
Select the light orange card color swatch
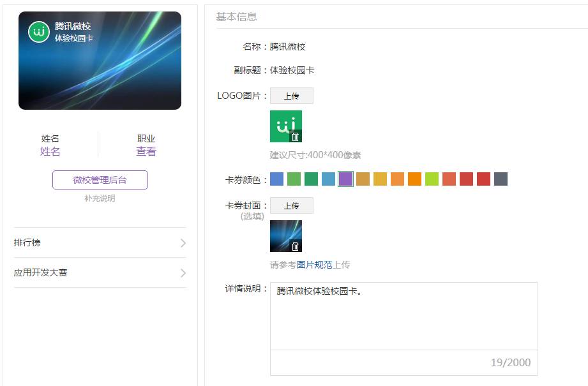coord(398,179)
